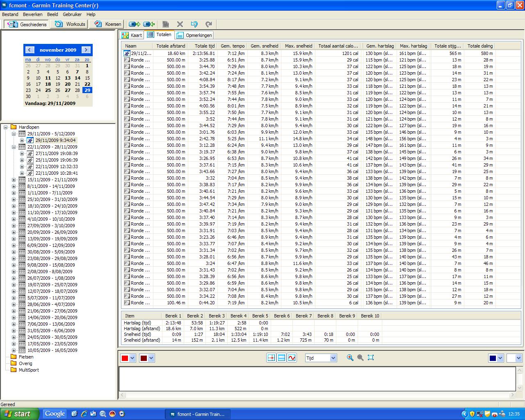Open the Beeld menu
The image size is (525, 420).
pos(52,14)
